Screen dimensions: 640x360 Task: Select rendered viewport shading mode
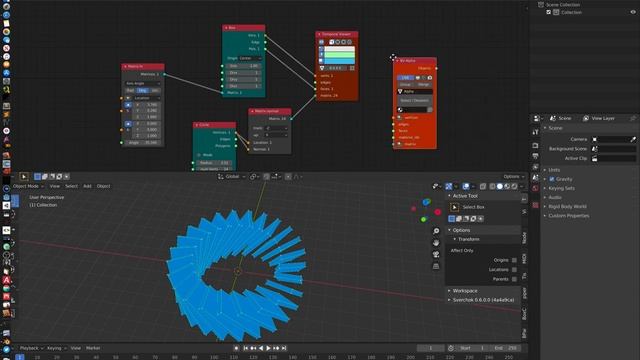coord(514,187)
